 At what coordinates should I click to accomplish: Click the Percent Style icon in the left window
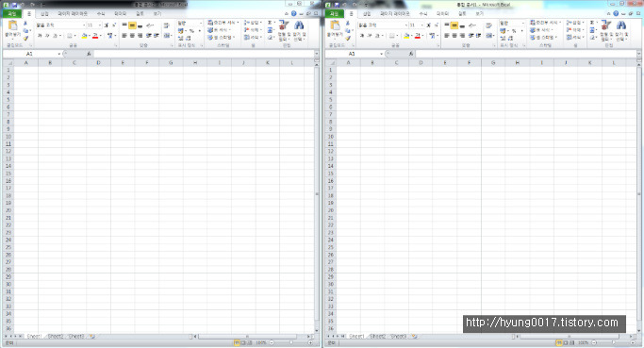191,31
